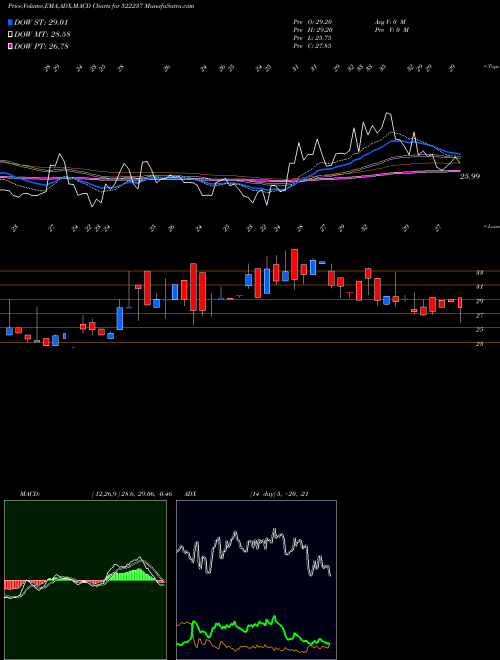Click the 23 price axis label
Image resolution: width=500 pixels, height=660 pixels.
pyautogui.click(x=479, y=344)
